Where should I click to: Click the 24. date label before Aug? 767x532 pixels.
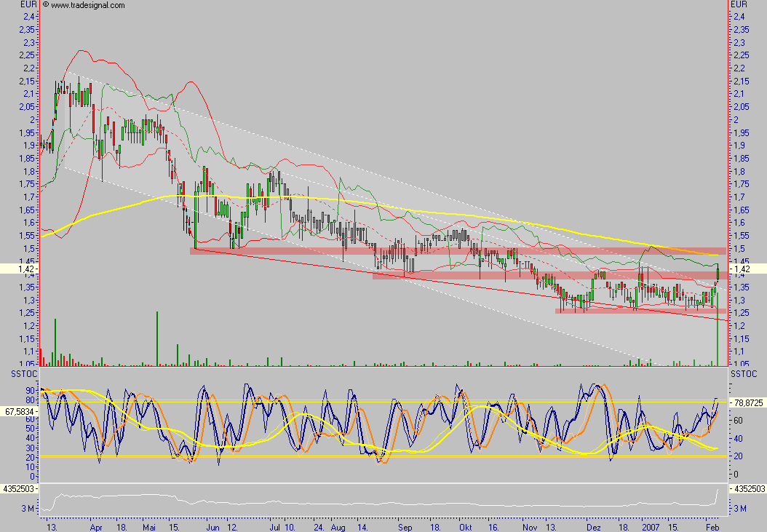319,527
